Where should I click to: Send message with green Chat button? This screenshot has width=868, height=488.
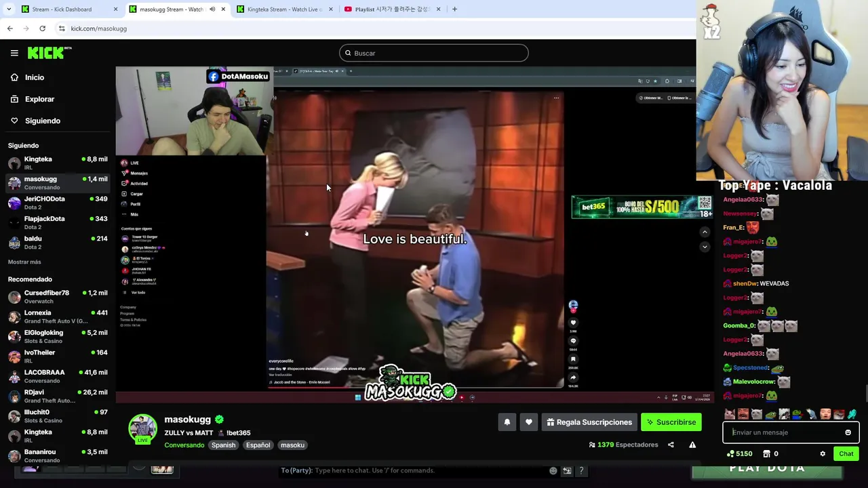pyautogui.click(x=846, y=453)
